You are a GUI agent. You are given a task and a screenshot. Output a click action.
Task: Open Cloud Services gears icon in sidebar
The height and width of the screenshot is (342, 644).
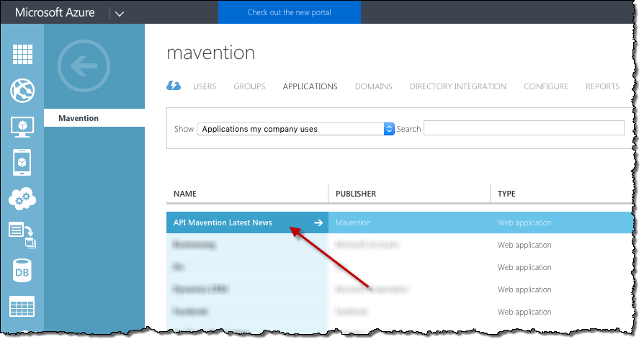[22, 199]
